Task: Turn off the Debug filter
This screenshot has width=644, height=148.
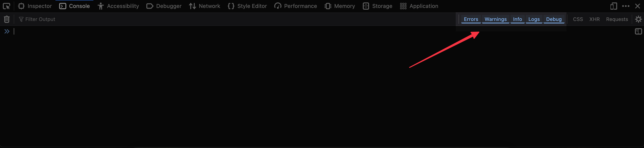Action: coord(554,19)
